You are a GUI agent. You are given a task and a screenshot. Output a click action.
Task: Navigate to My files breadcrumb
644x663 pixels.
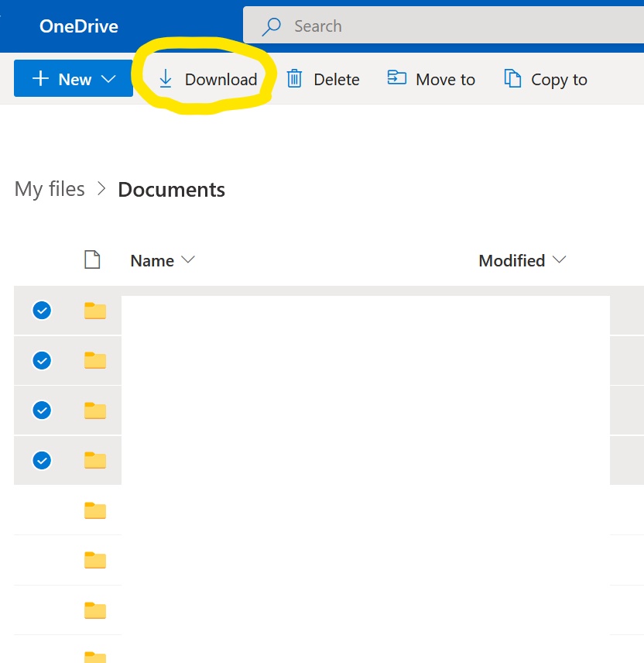[50, 189]
